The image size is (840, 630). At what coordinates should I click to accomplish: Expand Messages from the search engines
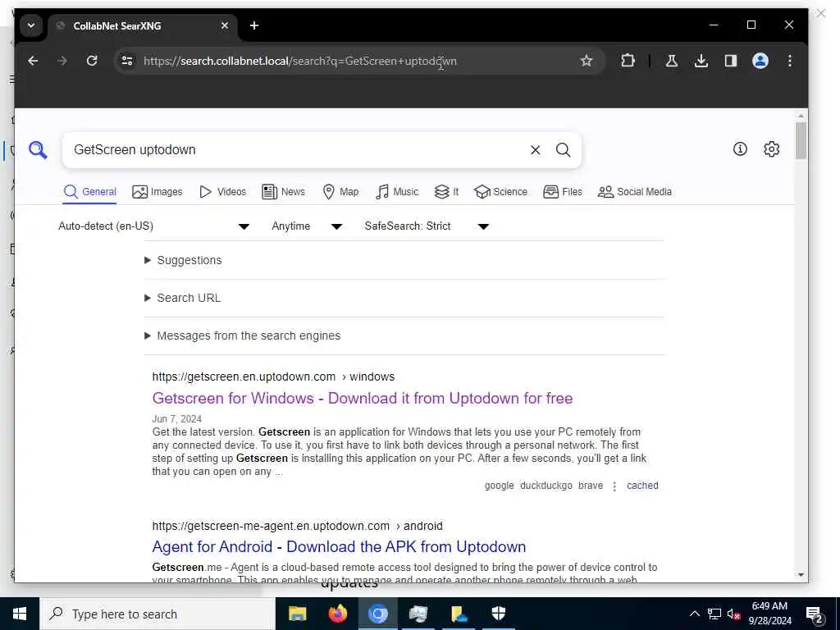pyautogui.click(x=242, y=336)
